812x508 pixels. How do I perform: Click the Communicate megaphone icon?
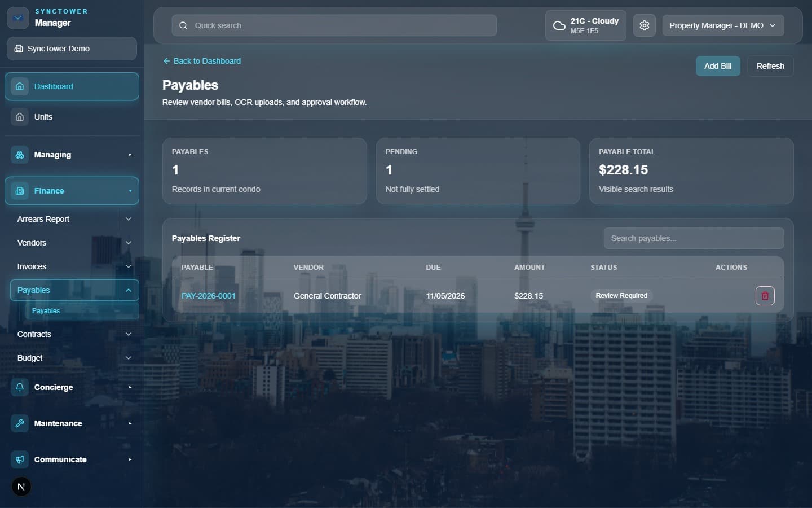[x=20, y=459]
